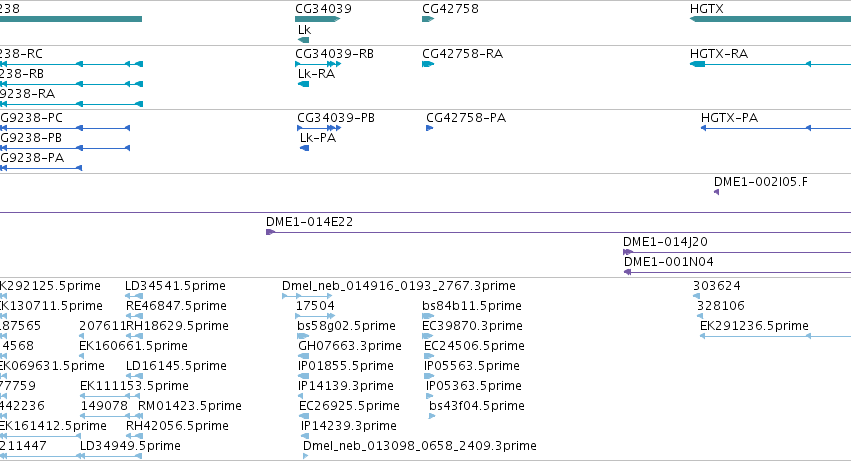
Task: Click the HGTX gene bar
Action: click(770, 19)
